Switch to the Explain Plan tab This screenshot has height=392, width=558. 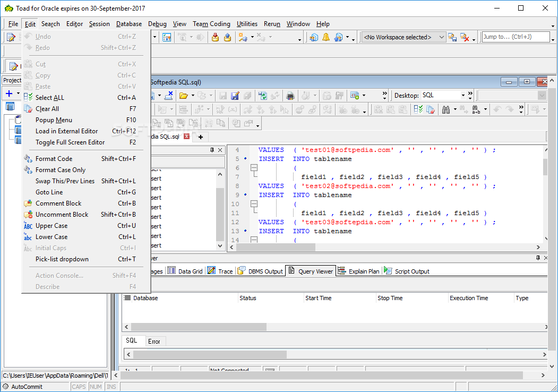pos(359,271)
